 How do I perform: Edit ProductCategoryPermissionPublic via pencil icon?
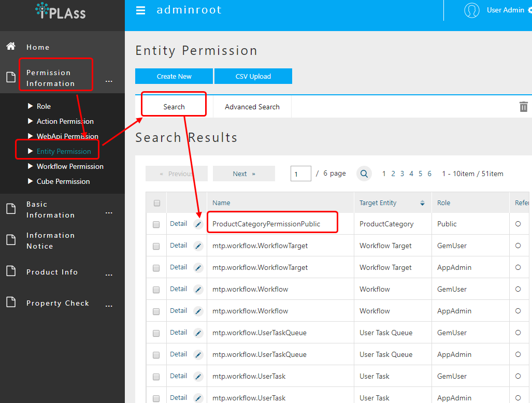(198, 224)
